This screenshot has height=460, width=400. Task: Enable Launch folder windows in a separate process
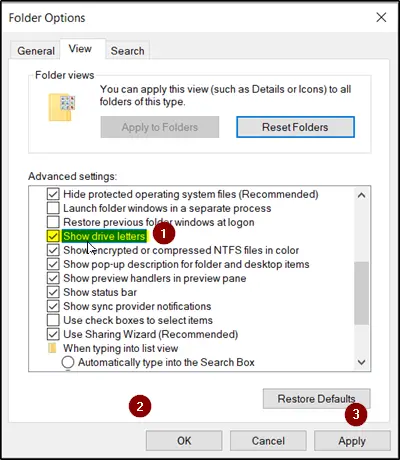[x=53, y=208]
